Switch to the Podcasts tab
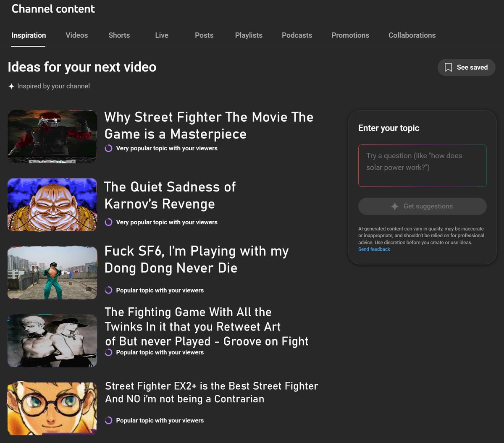Image resolution: width=504 pixels, height=443 pixels. (297, 35)
